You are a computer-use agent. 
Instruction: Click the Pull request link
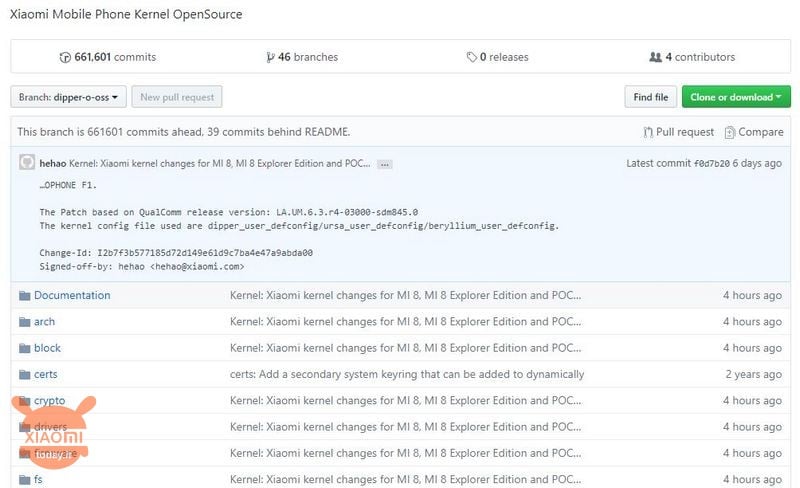(679, 132)
